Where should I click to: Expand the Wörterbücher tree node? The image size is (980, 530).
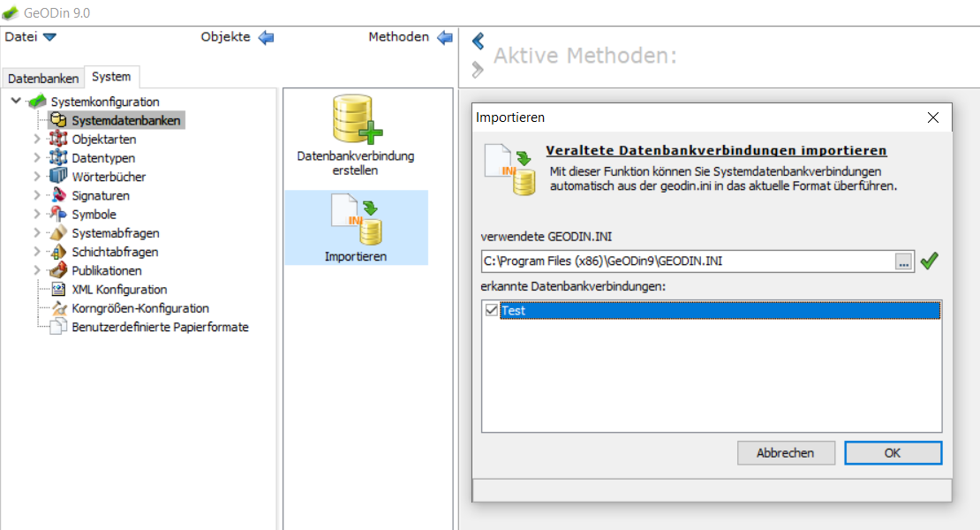point(37,177)
